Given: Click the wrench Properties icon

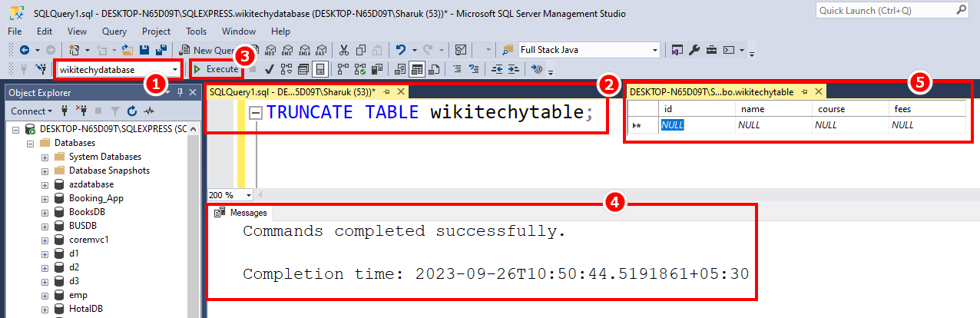Looking at the screenshot, I should click(x=694, y=50).
